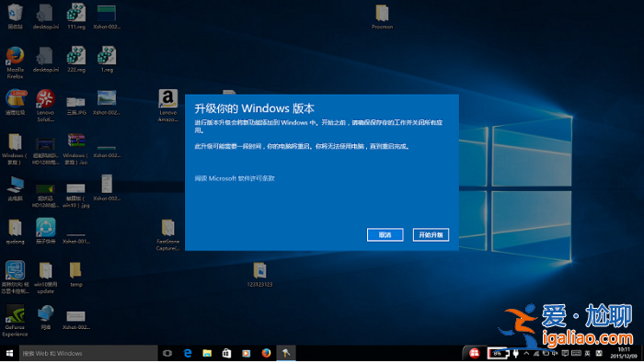The width and height of the screenshot is (644, 363).
Task: Open the Action Center notification icon
Action: coord(565,353)
